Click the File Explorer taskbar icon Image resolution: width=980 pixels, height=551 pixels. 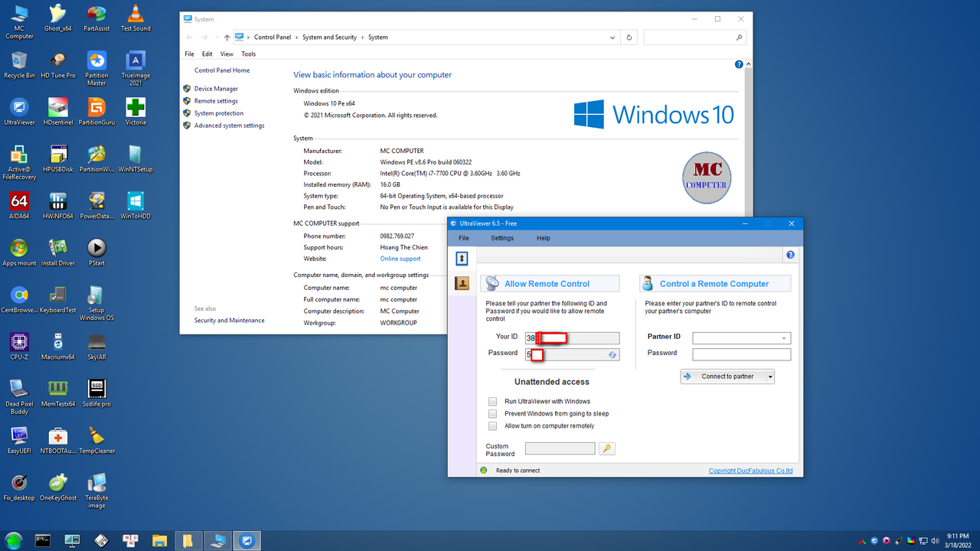159,540
